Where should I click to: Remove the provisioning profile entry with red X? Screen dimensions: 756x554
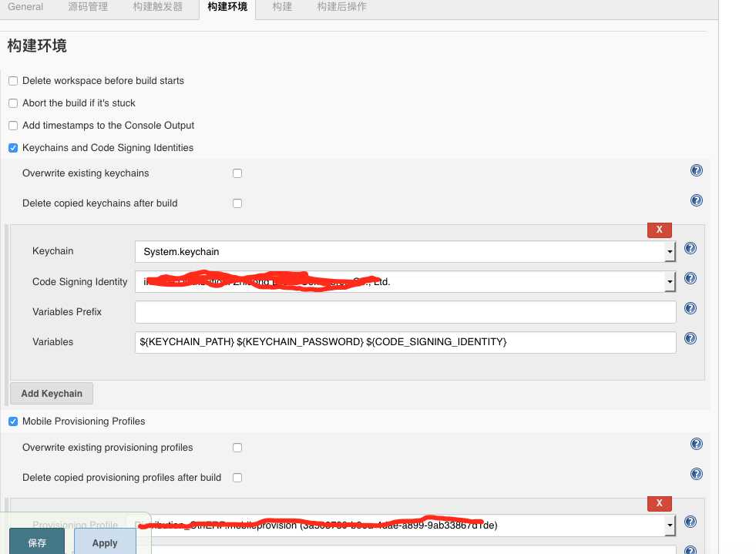[659, 503]
